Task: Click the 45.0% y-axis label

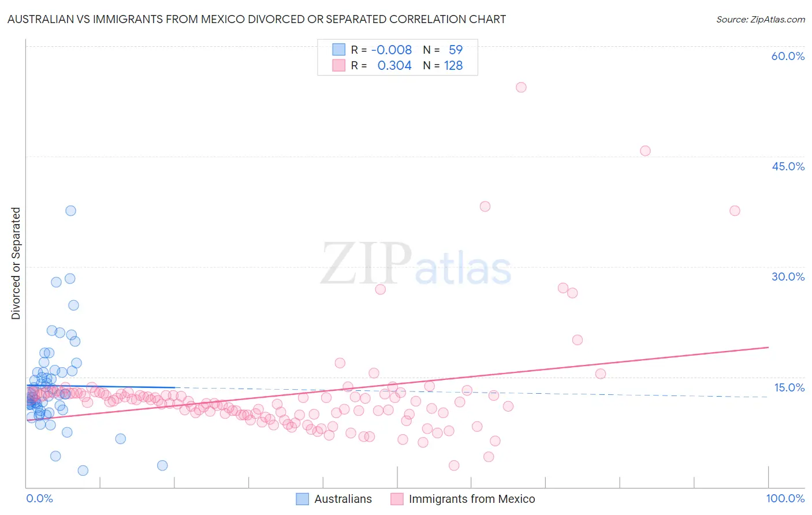Action: pyautogui.click(x=788, y=166)
